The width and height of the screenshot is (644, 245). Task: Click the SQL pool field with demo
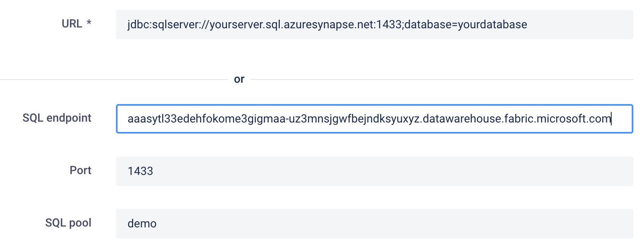point(374,224)
